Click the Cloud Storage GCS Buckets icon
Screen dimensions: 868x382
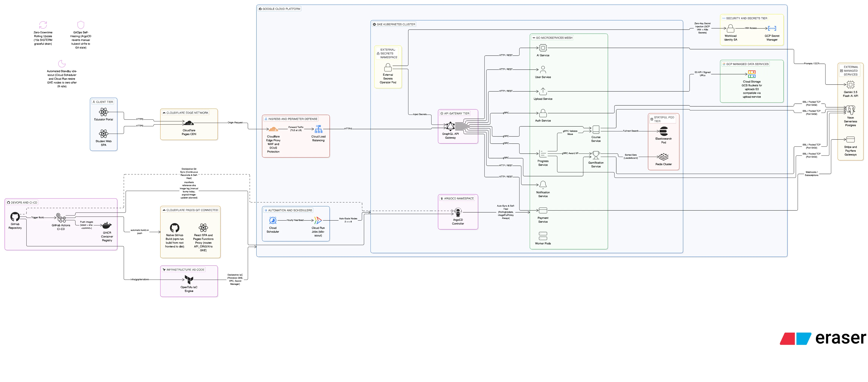[752, 74]
